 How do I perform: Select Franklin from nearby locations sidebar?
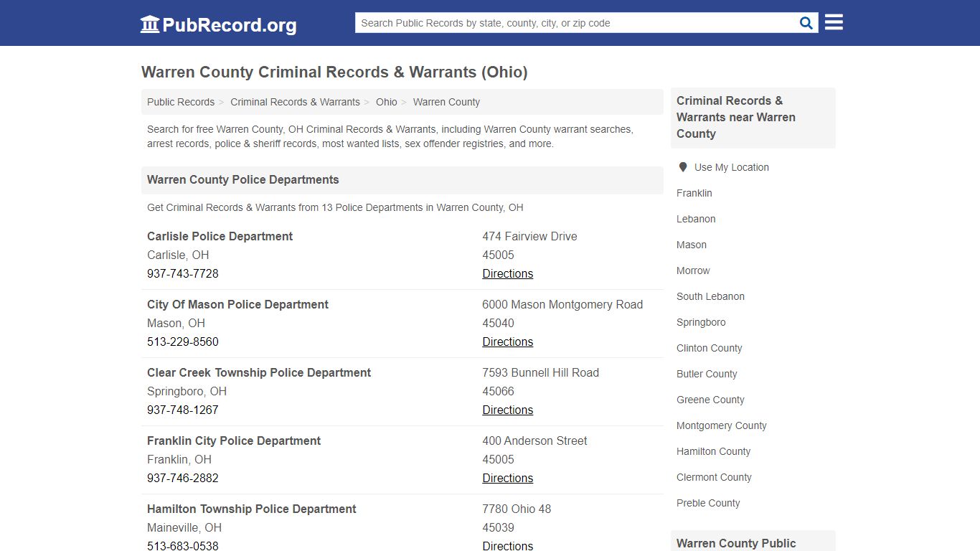[694, 193]
